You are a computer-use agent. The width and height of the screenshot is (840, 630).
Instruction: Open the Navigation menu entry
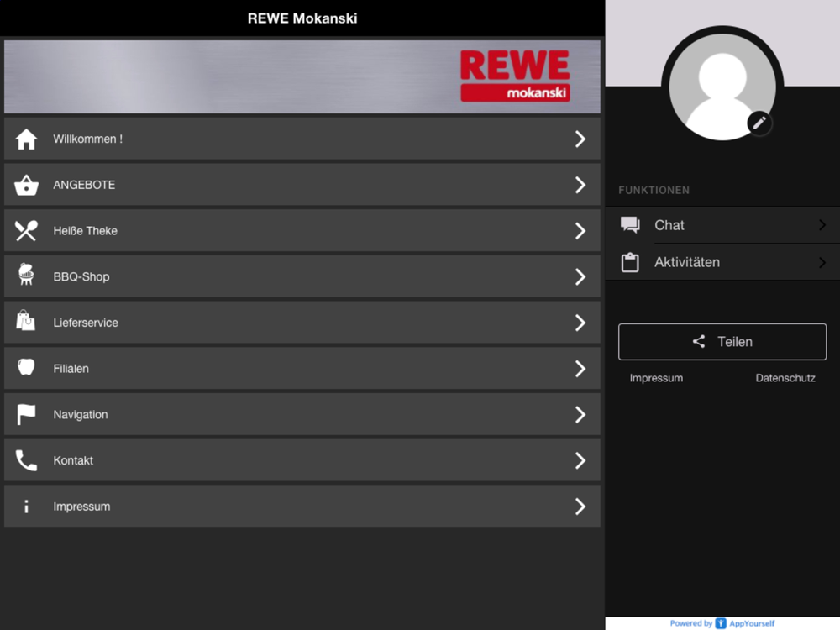coord(302,415)
